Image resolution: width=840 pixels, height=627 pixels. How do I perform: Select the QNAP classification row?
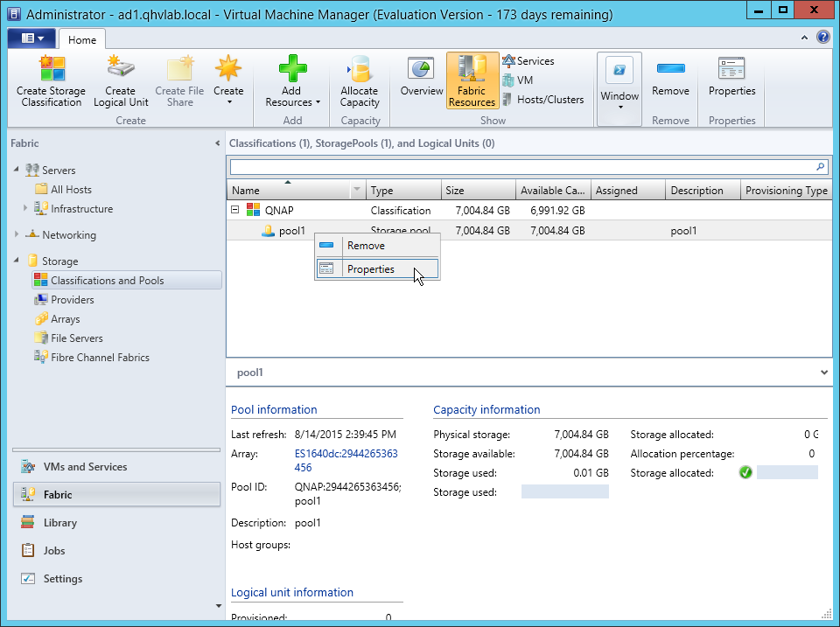point(529,211)
